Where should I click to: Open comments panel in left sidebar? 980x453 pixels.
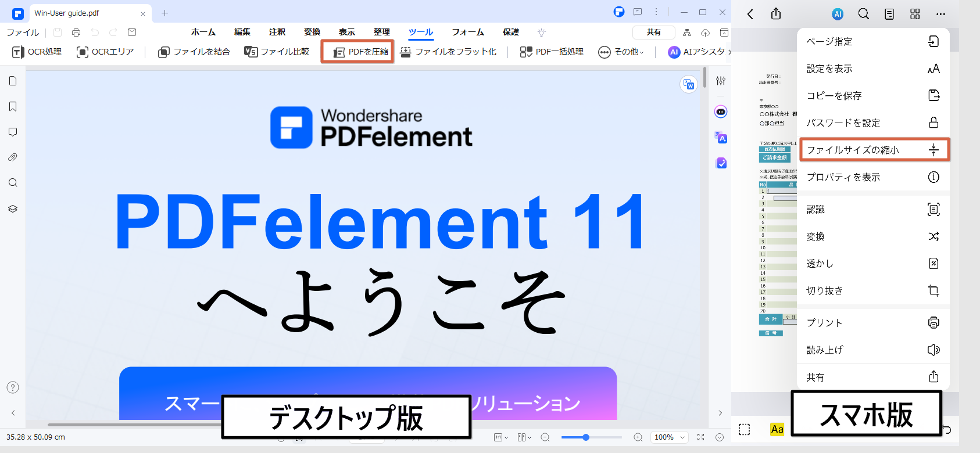tap(13, 132)
